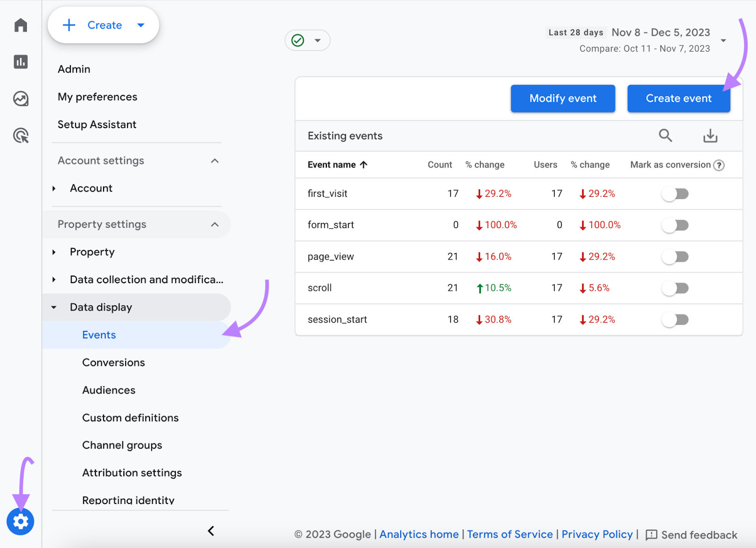This screenshot has width=756, height=548.
Task: Collapse the sidebar with the left chevron
Action: pos(211,531)
